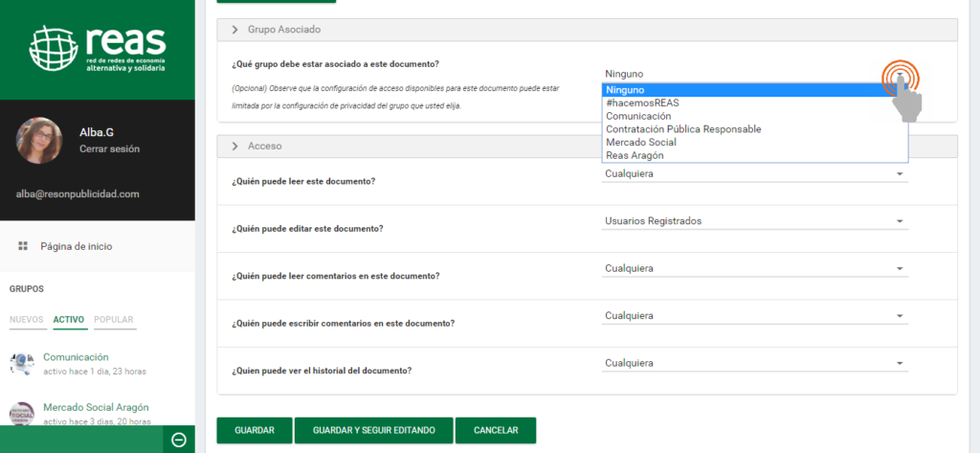Switch to the Popular groups tab

click(x=113, y=320)
